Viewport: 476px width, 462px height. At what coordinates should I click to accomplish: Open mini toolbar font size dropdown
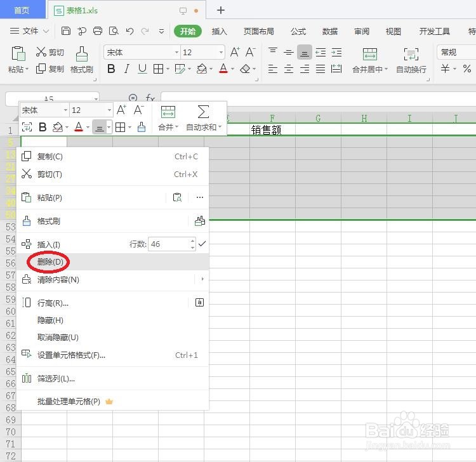point(110,110)
